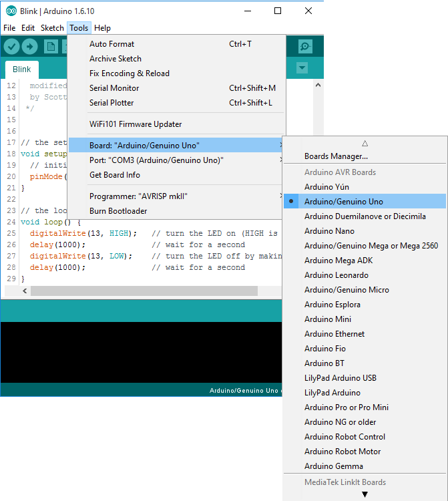Screen dimensions: 448x501
Task: Choose Arduino Robot Control
Action: [365, 437]
